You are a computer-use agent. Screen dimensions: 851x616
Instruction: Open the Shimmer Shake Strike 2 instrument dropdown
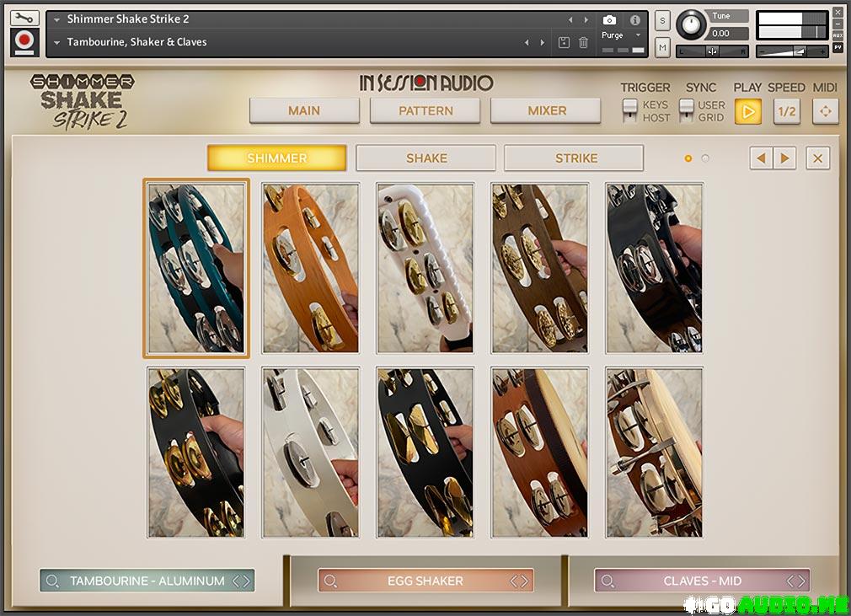pyautogui.click(x=56, y=19)
